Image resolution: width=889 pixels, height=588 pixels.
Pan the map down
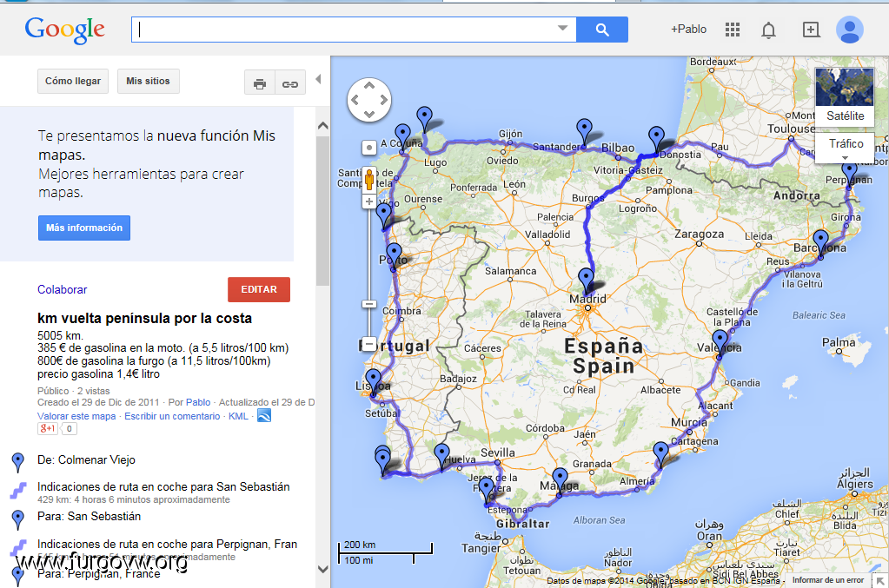point(369,115)
